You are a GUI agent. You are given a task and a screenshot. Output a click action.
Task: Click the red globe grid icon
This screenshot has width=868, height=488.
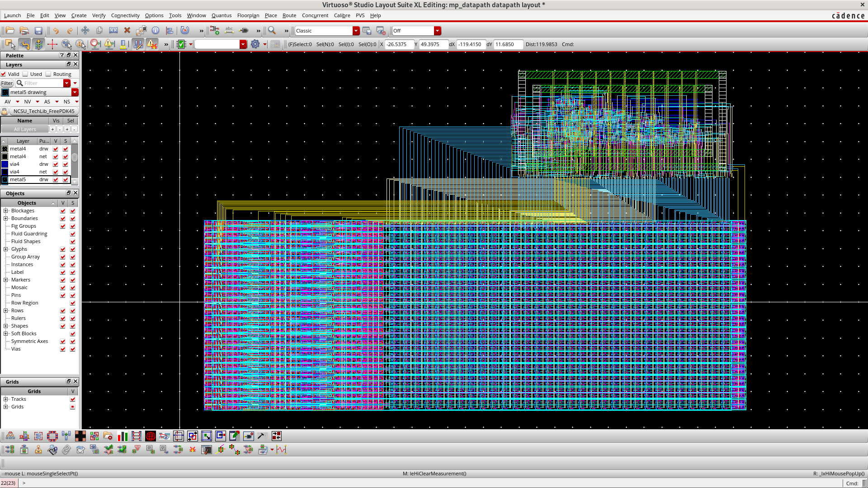point(151,436)
